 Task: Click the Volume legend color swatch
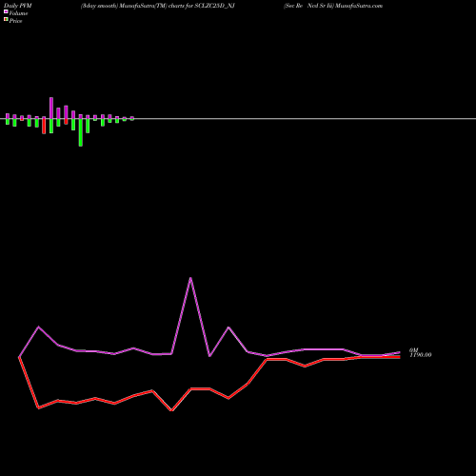(x=6, y=12)
